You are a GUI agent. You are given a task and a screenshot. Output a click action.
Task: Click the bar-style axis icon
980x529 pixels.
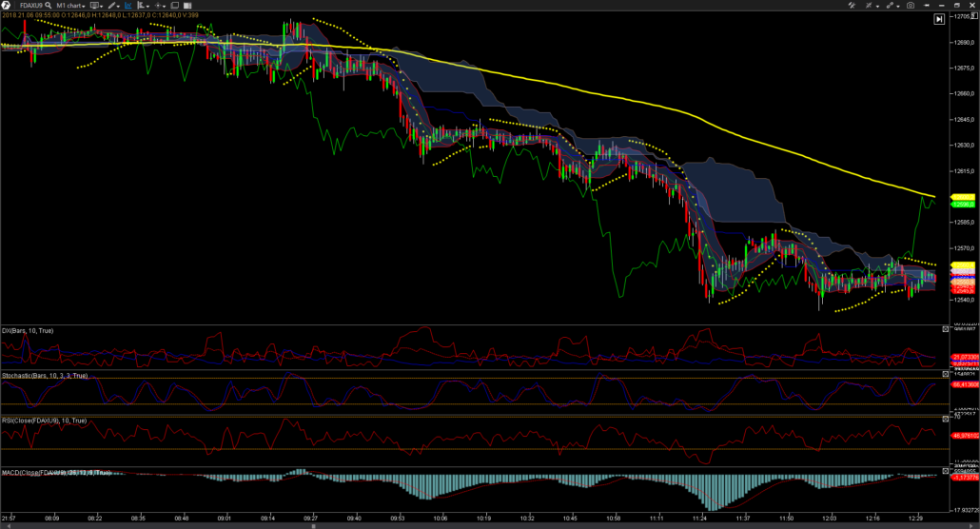[x=141, y=5]
